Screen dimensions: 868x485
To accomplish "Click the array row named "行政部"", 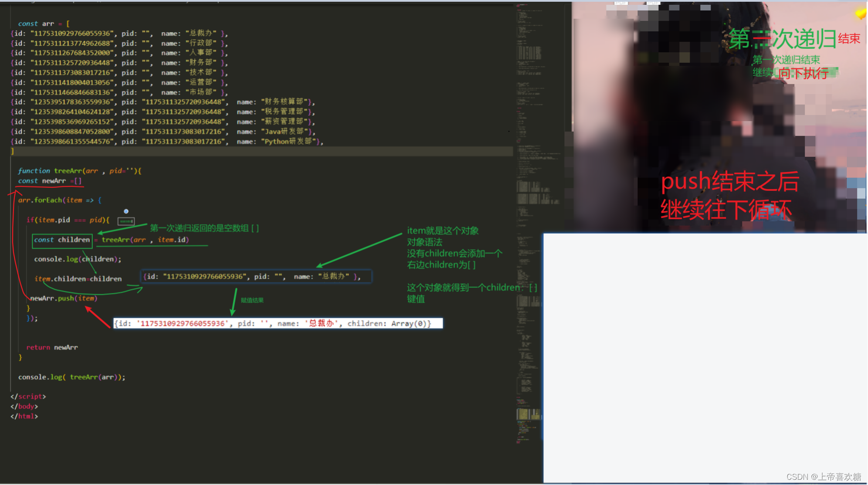I will click(119, 43).
